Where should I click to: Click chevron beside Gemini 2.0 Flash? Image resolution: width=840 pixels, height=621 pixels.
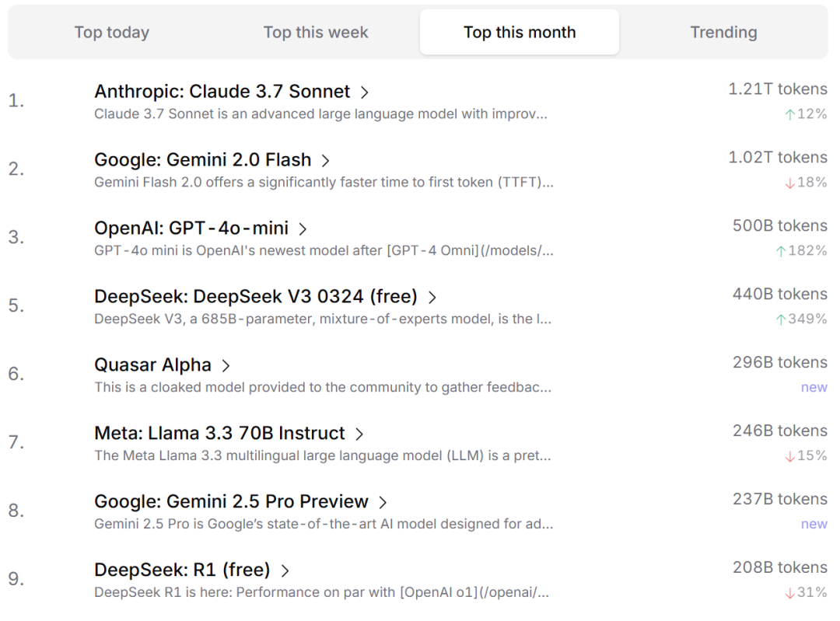pyautogui.click(x=325, y=161)
